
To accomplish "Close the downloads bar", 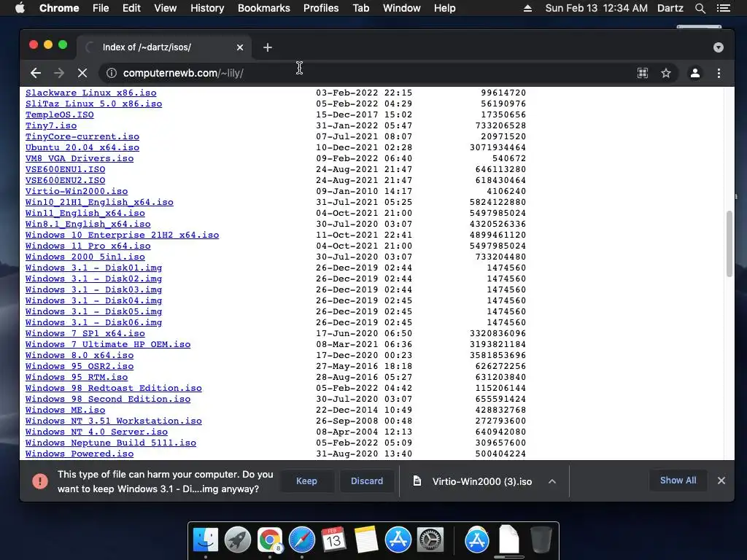I will tap(721, 481).
